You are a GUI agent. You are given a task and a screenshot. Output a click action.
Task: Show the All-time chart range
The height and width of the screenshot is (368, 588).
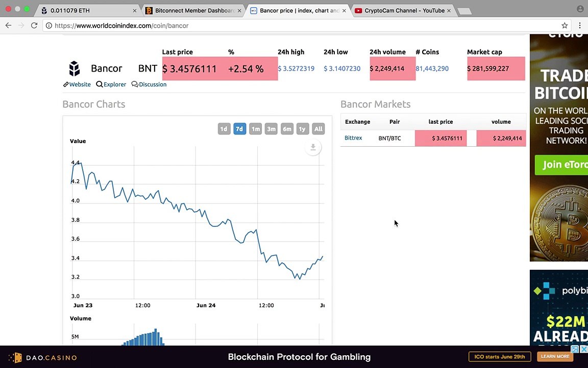tap(318, 129)
